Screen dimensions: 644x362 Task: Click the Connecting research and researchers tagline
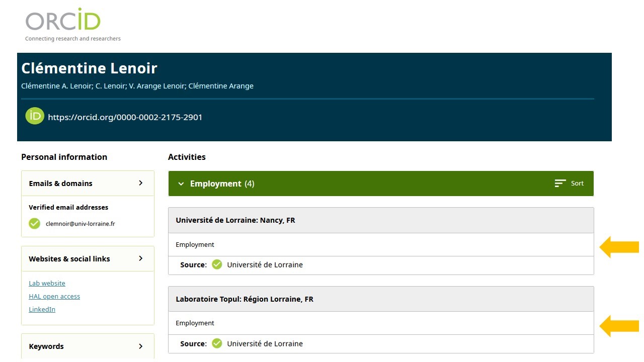click(x=73, y=39)
